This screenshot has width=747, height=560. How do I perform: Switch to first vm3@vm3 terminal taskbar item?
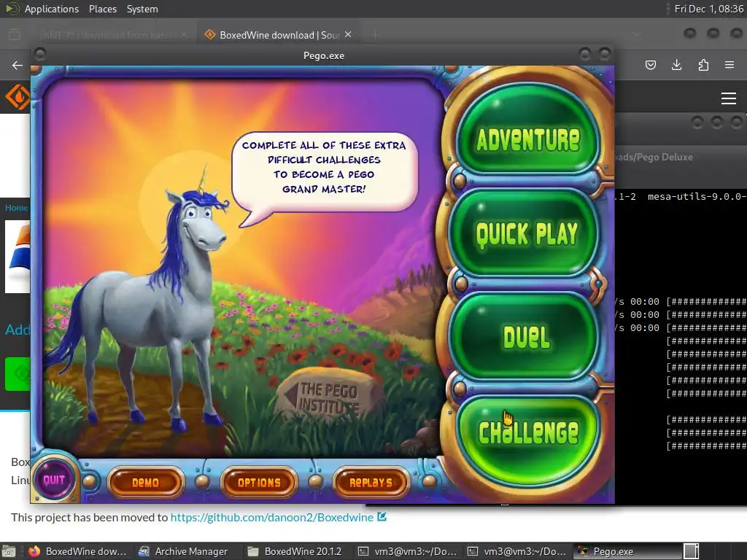pos(408,551)
